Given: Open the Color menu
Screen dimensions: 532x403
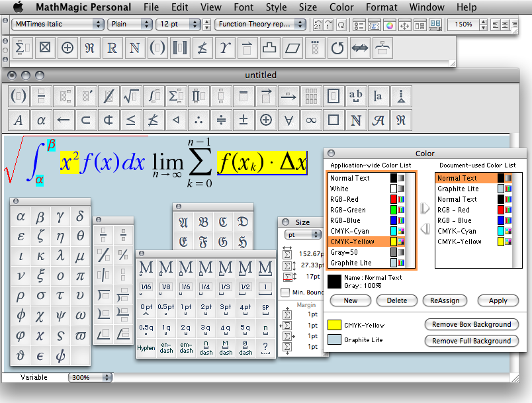Looking at the screenshot, I should pyautogui.click(x=341, y=7).
